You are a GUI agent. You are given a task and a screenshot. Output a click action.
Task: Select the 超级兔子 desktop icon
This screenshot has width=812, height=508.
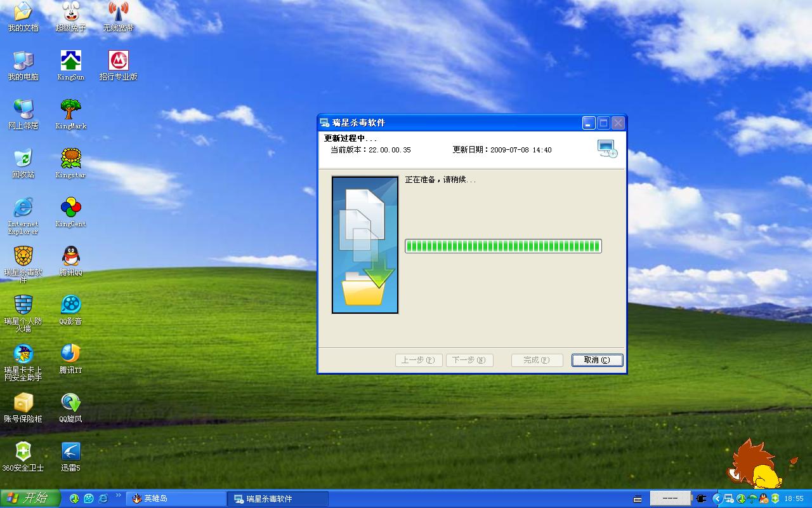pyautogui.click(x=70, y=17)
